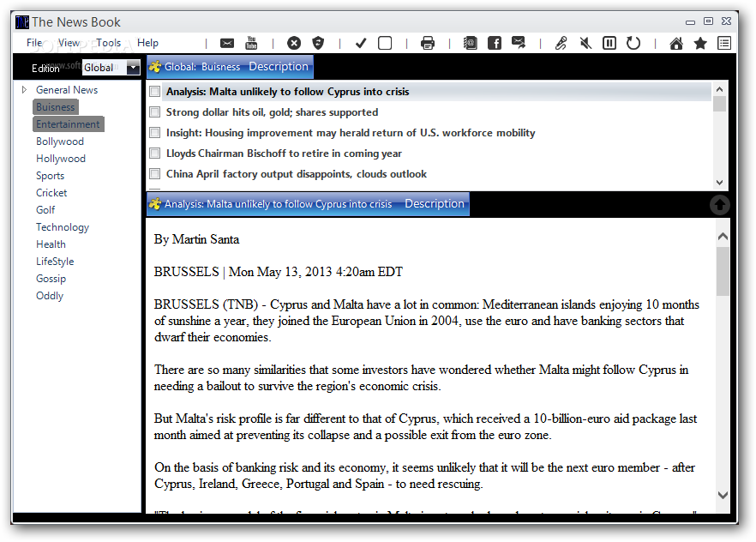
Task: Open the Golf category
Action: coord(45,210)
